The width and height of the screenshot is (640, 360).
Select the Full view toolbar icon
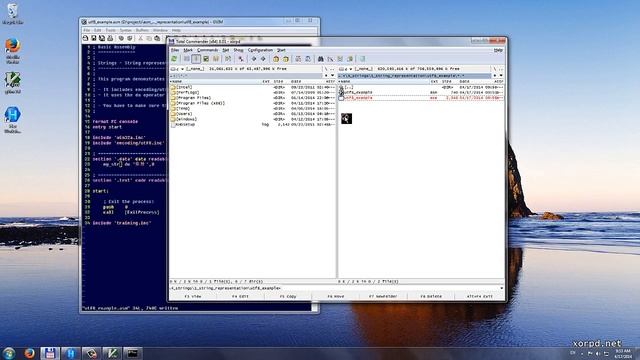tap(196, 59)
